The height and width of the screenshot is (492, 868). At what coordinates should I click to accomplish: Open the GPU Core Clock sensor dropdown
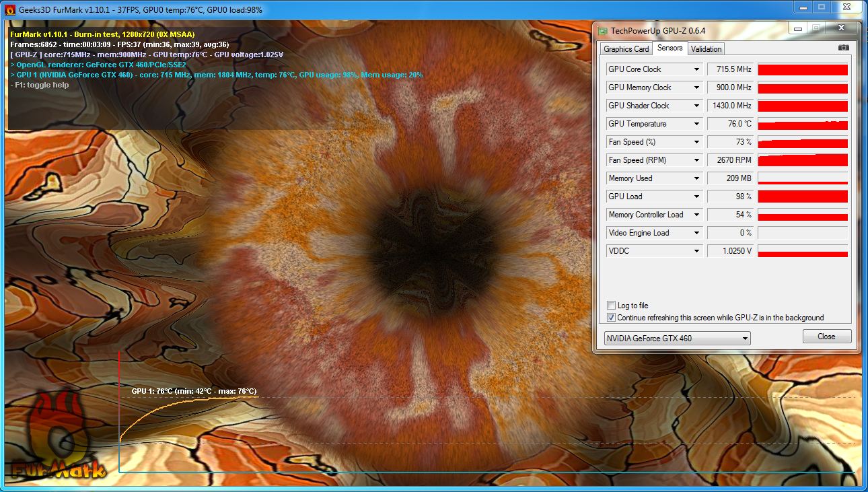point(696,69)
